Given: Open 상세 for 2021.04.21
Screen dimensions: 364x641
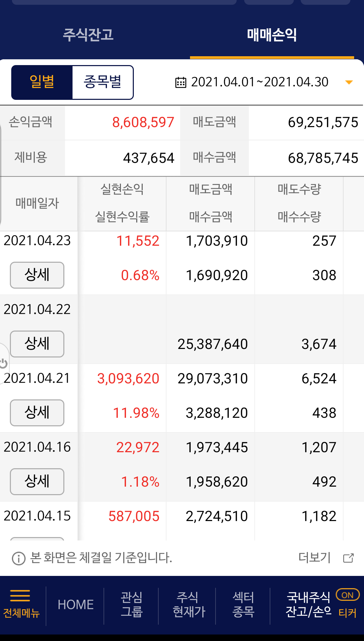Looking at the screenshot, I should pos(37,413).
